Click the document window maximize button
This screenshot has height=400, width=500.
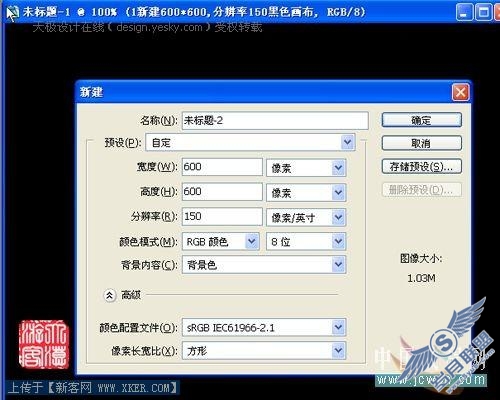click(x=483, y=12)
